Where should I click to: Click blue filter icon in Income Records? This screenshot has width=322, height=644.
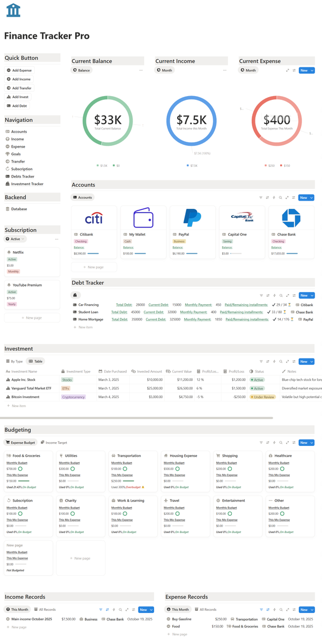tap(101, 610)
